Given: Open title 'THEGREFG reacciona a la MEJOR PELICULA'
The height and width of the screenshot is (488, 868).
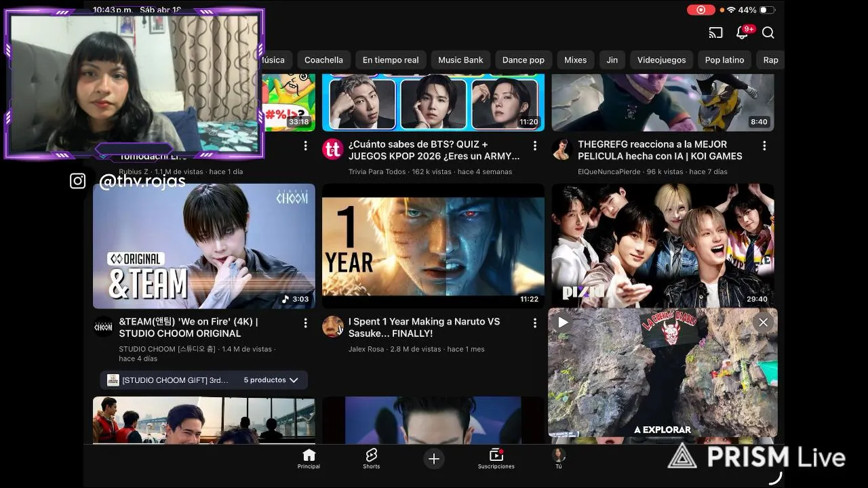Looking at the screenshot, I should click(660, 150).
